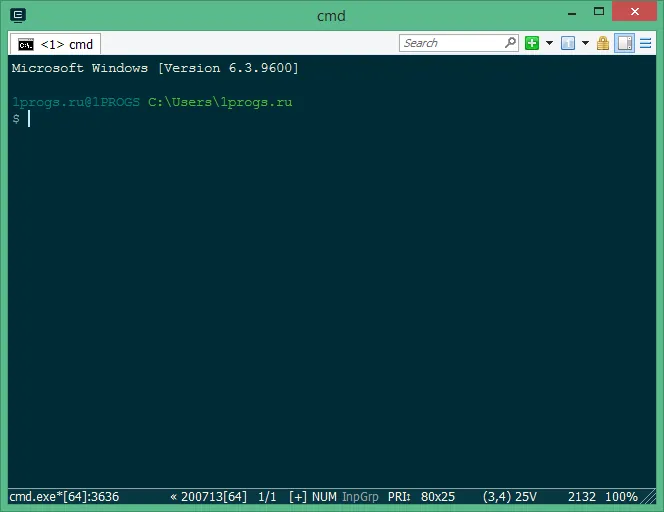664x512 pixels.
Task: Expand the console list dropdown arrow
Action: [x=585, y=43]
